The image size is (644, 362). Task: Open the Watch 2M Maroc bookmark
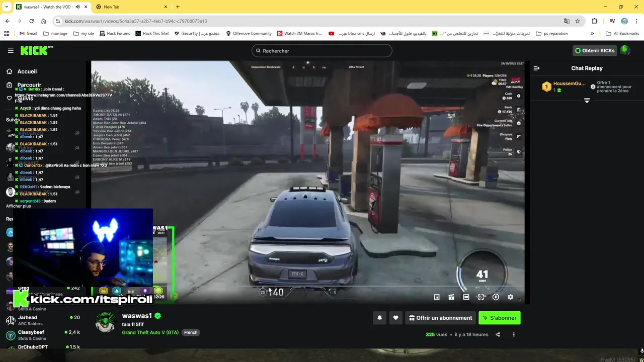pos(299,34)
